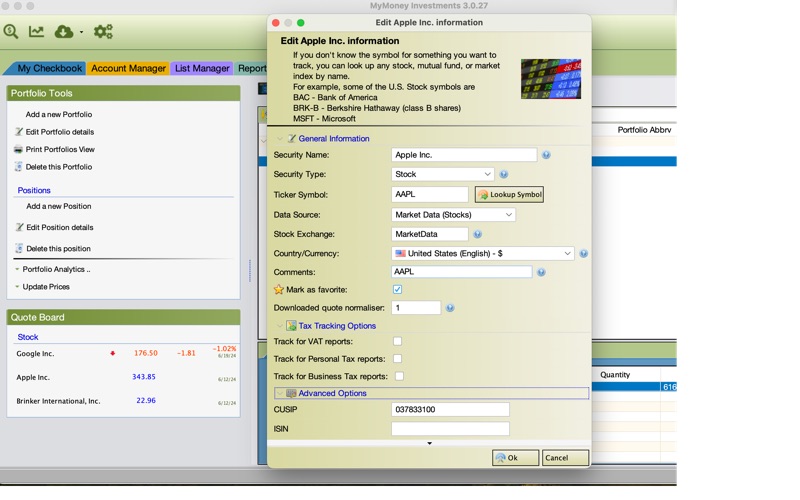Click the Ticker Symbol field
The image size is (800, 500).
430,194
